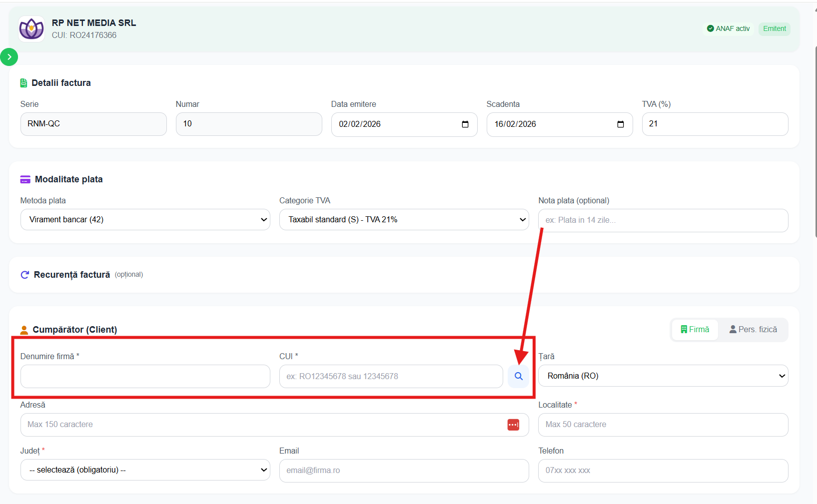The image size is (817, 504).
Task: Focus the CUI input field
Action: tap(391, 376)
